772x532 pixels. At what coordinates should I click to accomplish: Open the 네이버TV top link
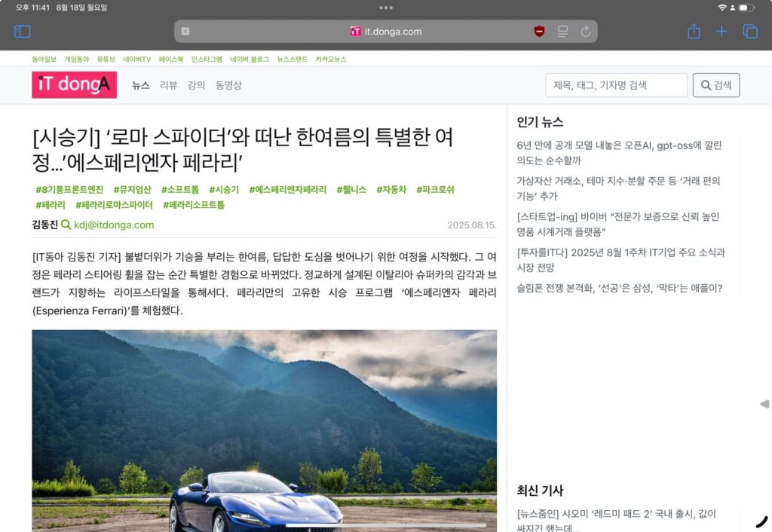pos(137,59)
